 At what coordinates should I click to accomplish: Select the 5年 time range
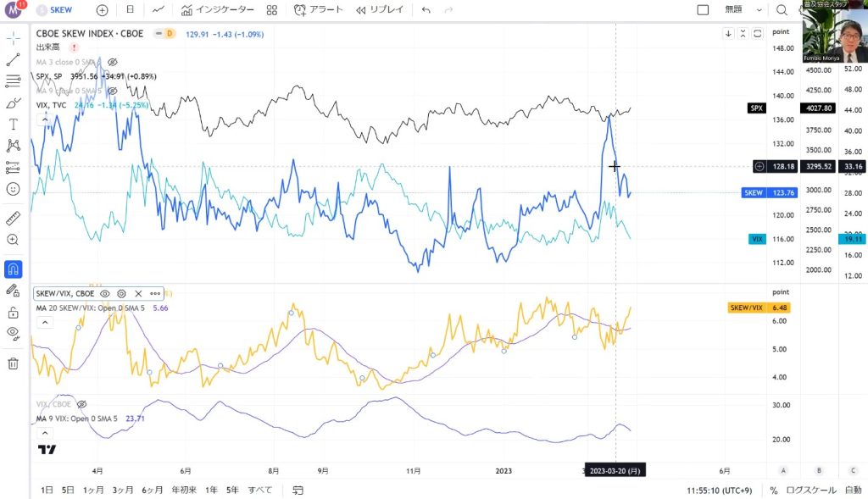pos(232,491)
